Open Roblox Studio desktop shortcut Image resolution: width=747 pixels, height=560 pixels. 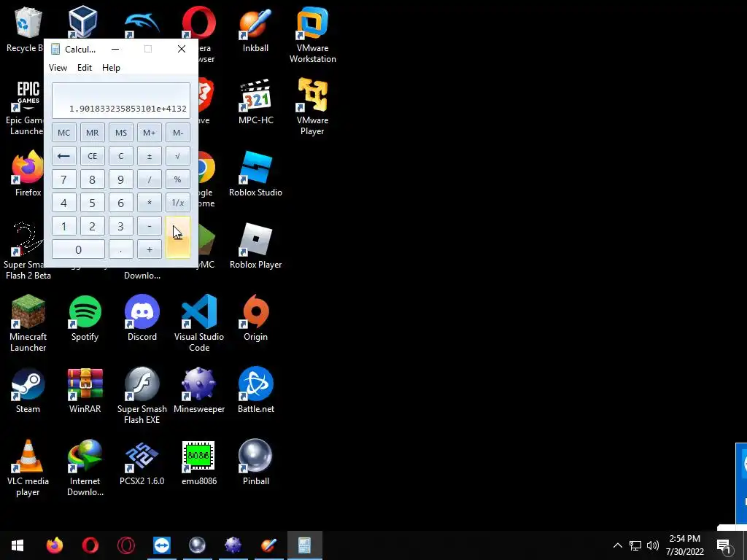pos(256,174)
